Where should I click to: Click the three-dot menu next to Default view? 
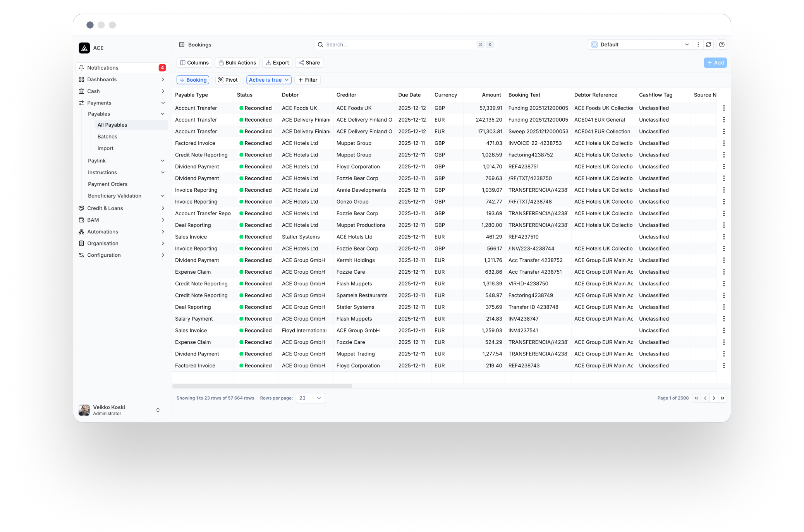coord(698,45)
